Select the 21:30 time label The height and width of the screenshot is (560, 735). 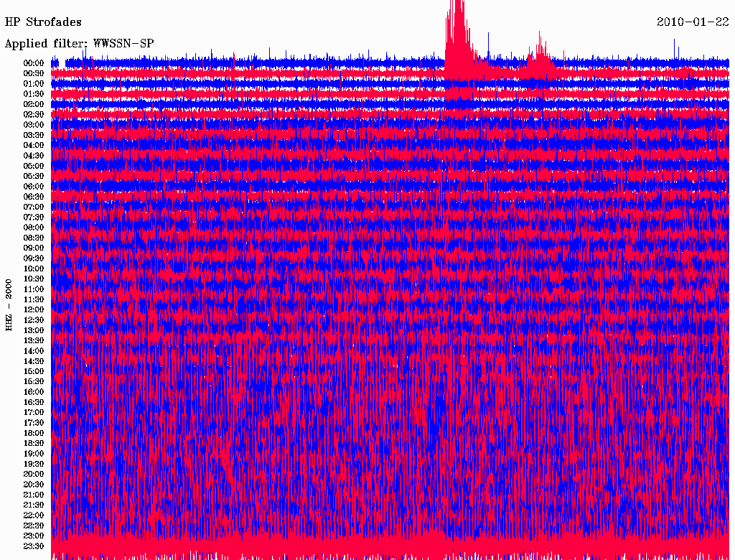(x=34, y=505)
